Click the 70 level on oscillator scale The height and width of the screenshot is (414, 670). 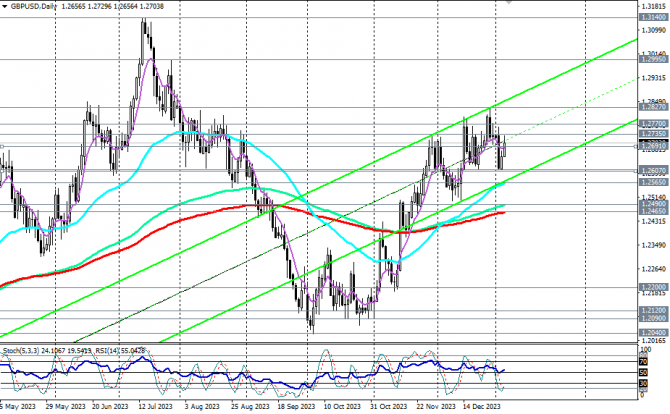(644, 362)
